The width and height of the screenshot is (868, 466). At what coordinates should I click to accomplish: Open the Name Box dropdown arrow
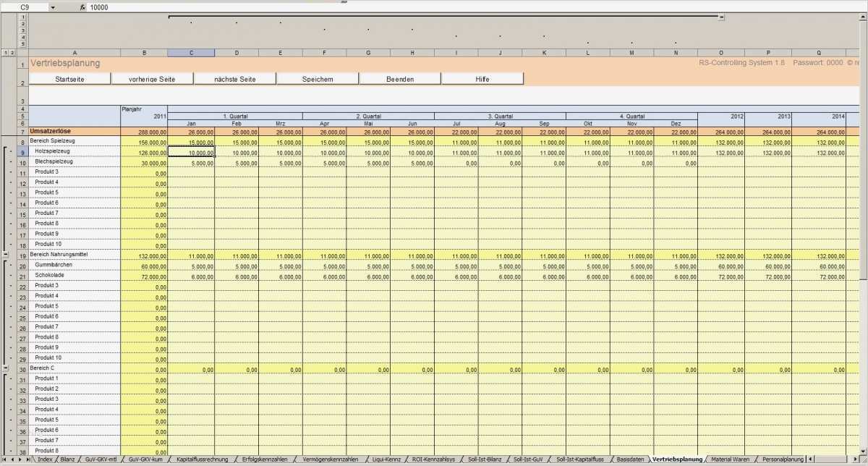53,7
